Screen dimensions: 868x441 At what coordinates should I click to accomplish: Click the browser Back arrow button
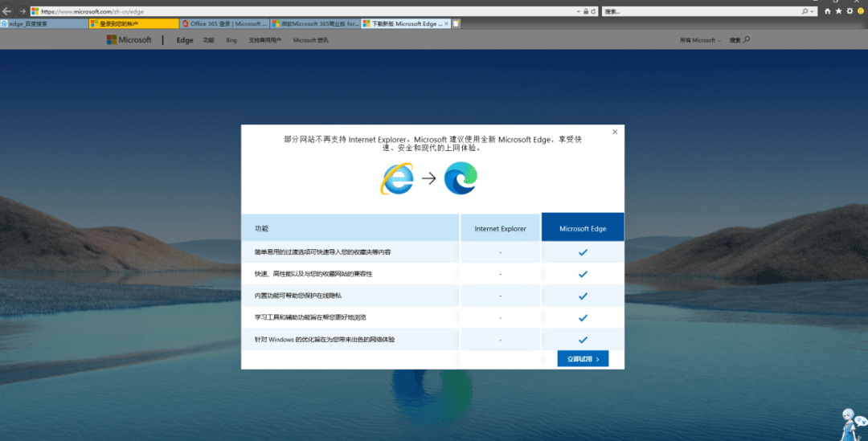coord(7,11)
